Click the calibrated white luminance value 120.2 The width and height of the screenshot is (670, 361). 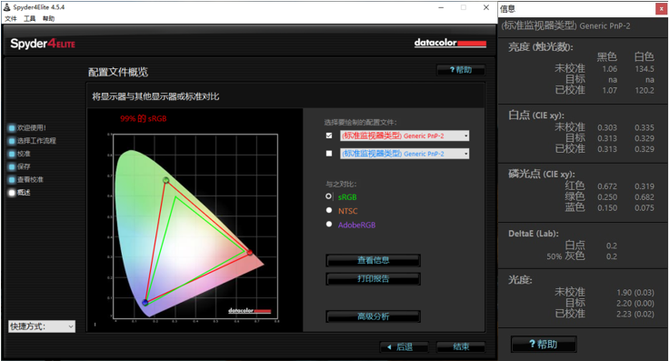(644, 90)
